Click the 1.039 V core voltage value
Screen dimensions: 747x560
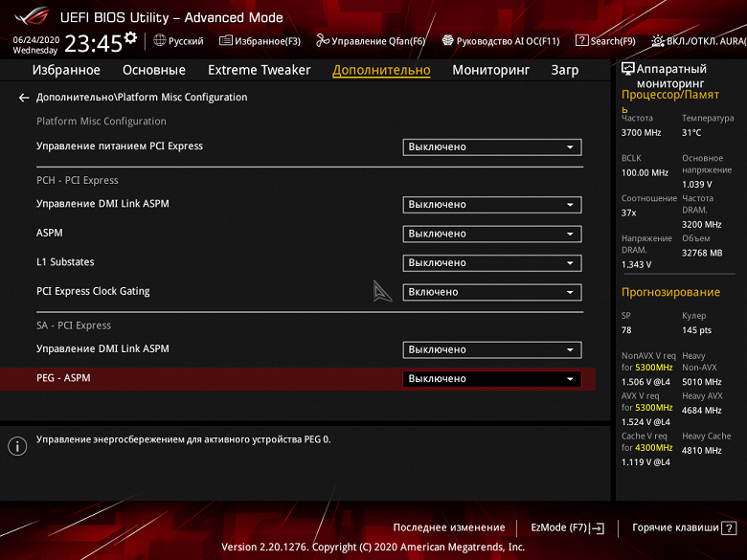(696, 185)
